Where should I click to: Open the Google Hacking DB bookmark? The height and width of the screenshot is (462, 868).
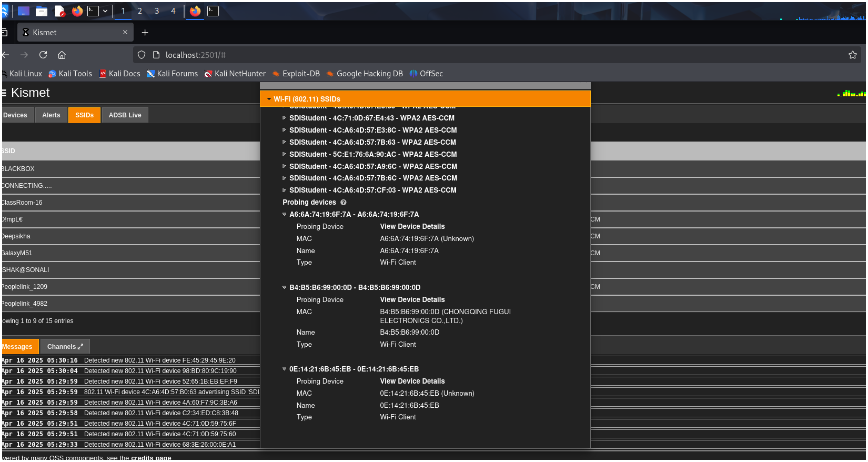[365, 74]
